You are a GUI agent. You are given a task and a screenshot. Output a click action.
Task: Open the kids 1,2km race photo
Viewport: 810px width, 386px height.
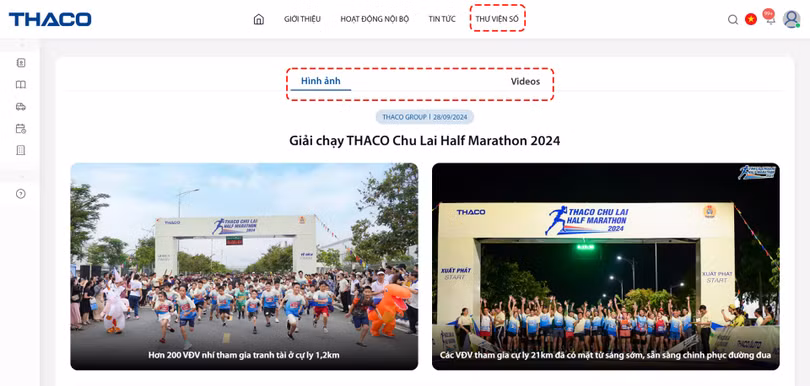click(x=244, y=267)
